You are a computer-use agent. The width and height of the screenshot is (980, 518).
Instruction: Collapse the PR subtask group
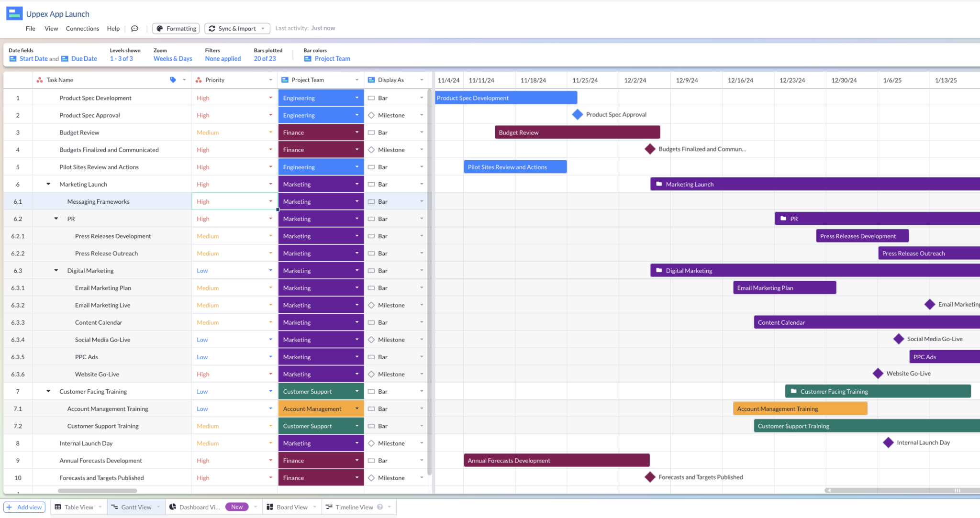point(56,219)
